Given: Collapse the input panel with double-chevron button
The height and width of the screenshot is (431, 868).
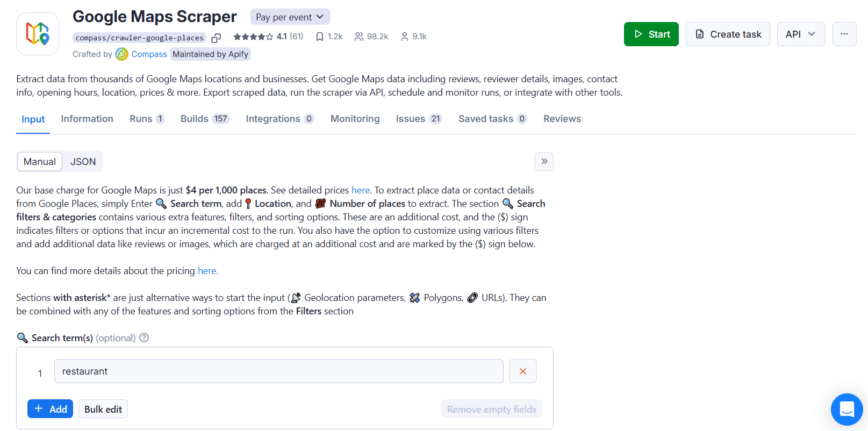Looking at the screenshot, I should [544, 161].
